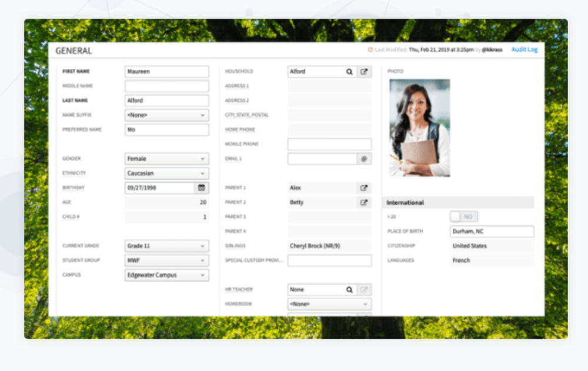Click the clock icon before Last Modified
The width and height of the screenshot is (588, 371).
[370, 50]
